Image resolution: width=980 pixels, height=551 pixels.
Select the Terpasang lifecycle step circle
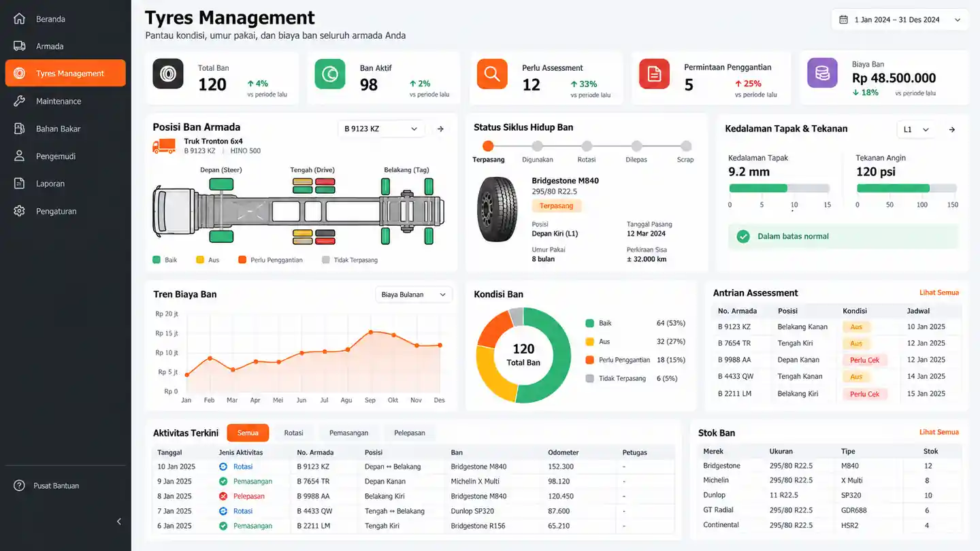(x=488, y=146)
